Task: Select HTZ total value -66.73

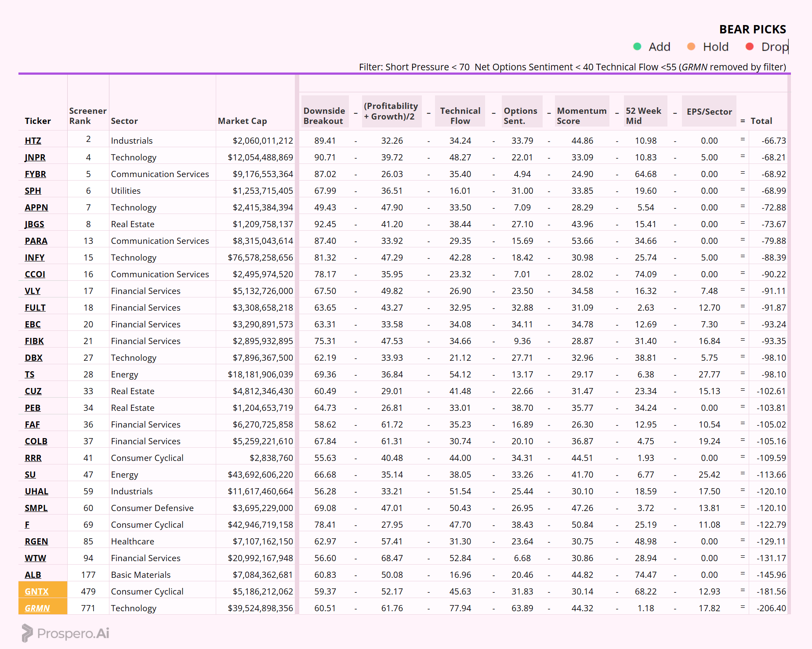Action: [x=774, y=141]
